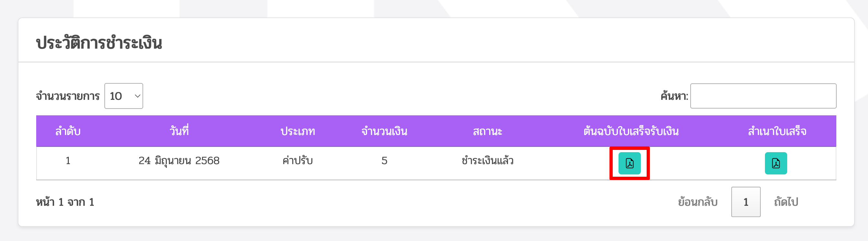Expand the จำนวนรายการ dropdown showing 10
The height and width of the screenshot is (241, 868).
(124, 96)
